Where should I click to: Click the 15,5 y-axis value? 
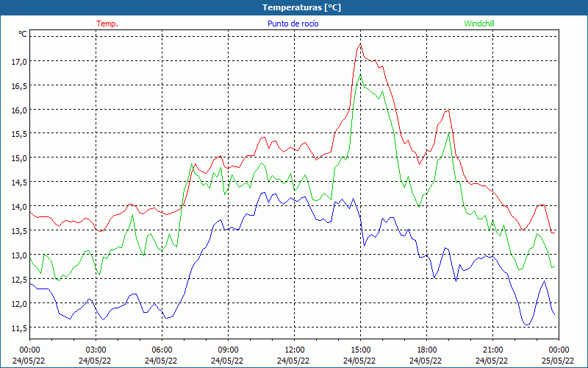click(x=20, y=134)
